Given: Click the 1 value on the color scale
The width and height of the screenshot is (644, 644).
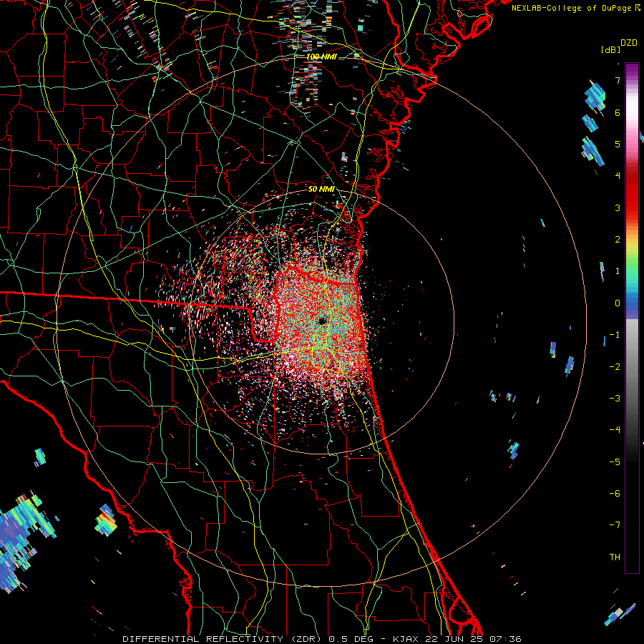Looking at the screenshot, I should point(618,271).
